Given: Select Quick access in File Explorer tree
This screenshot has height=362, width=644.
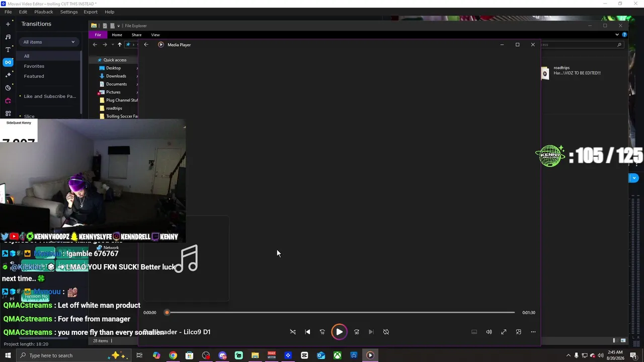Looking at the screenshot, I should point(115,60).
